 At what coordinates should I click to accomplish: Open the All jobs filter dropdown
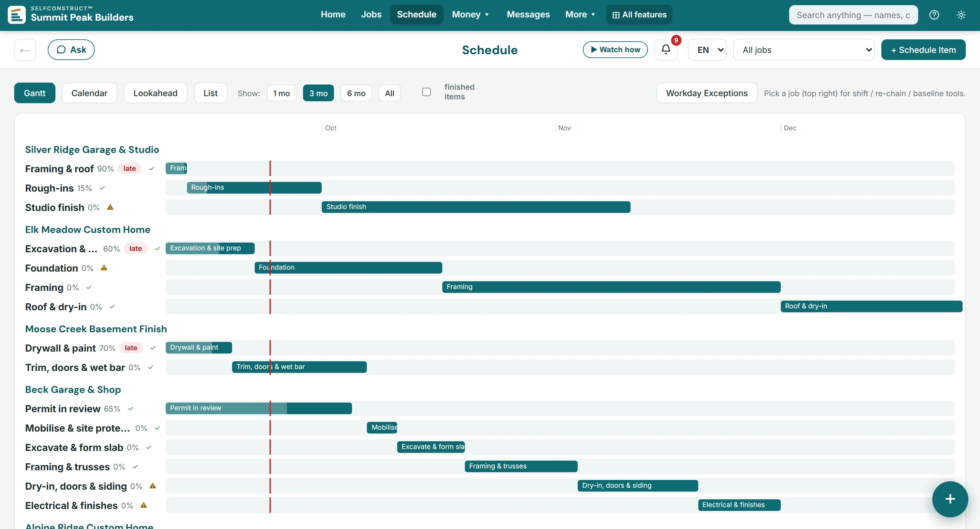[803, 49]
